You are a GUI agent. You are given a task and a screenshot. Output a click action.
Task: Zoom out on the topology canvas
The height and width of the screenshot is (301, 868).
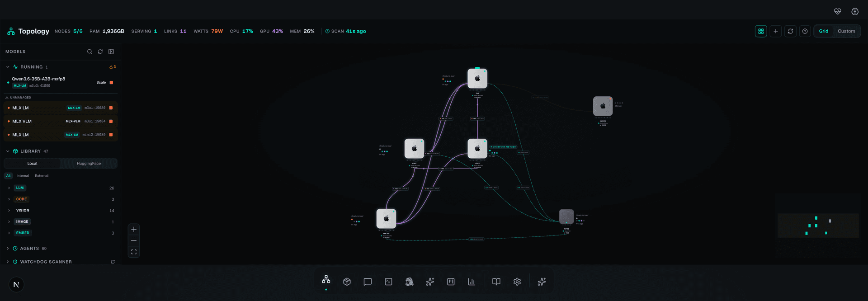point(134,240)
